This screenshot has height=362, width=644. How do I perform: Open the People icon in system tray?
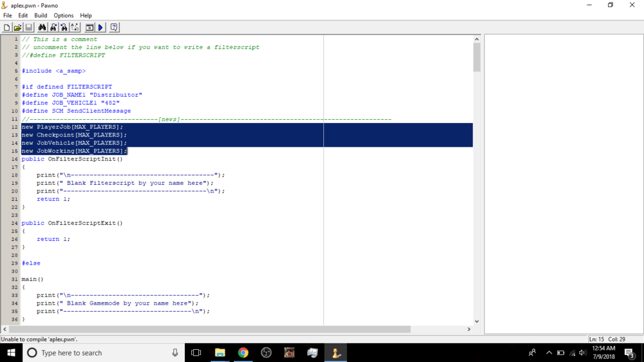pyautogui.click(x=533, y=352)
